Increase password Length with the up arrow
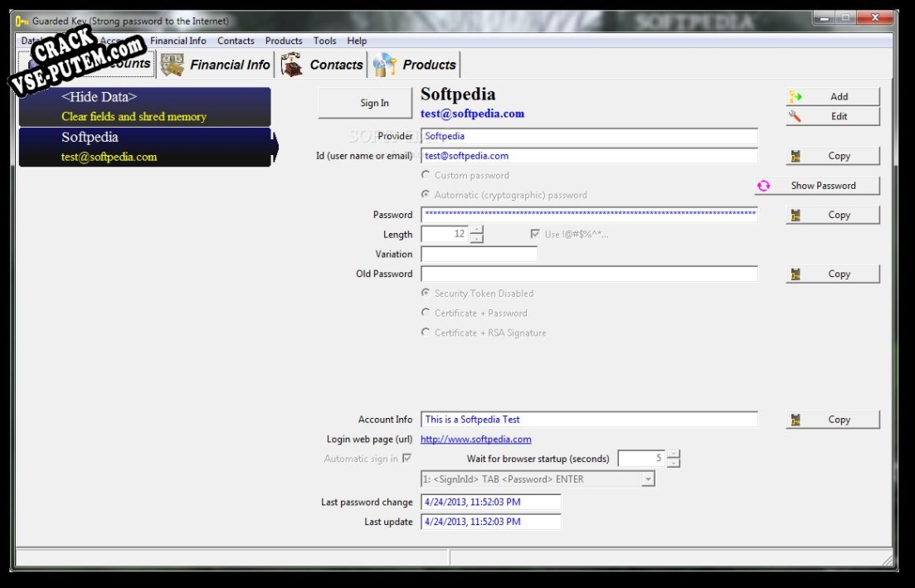 coord(477,230)
